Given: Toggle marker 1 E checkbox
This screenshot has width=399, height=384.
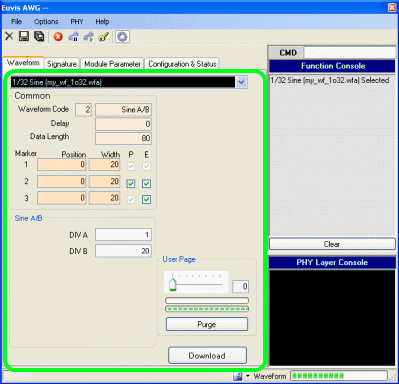Looking at the screenshot, I should click(146, 166).
